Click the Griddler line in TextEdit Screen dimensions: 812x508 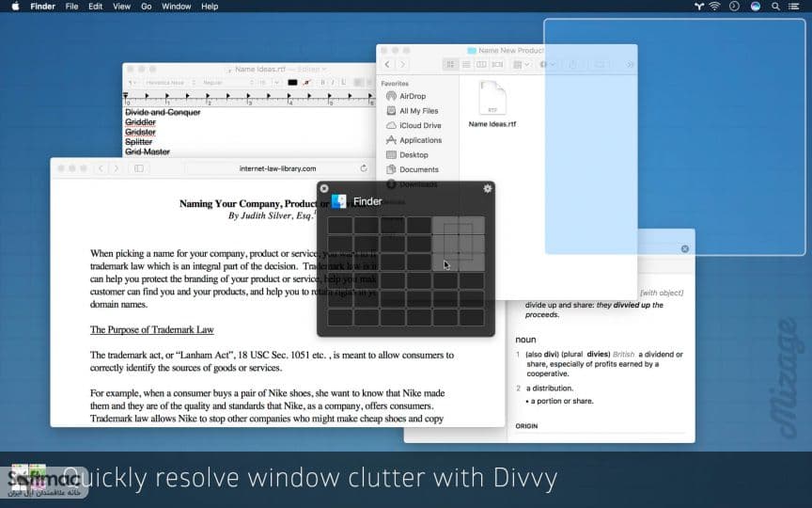click(x=140, y=121)
